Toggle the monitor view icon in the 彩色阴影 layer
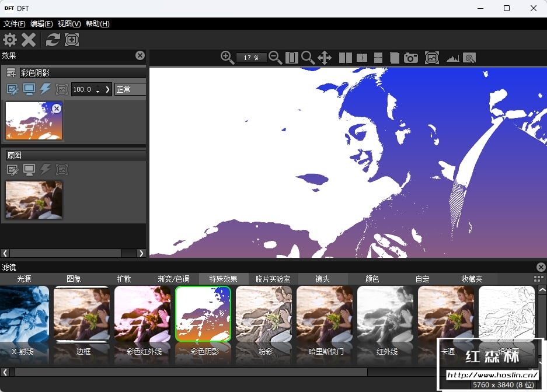Viewport: 547px width, 392px height. tap(29, 90)
